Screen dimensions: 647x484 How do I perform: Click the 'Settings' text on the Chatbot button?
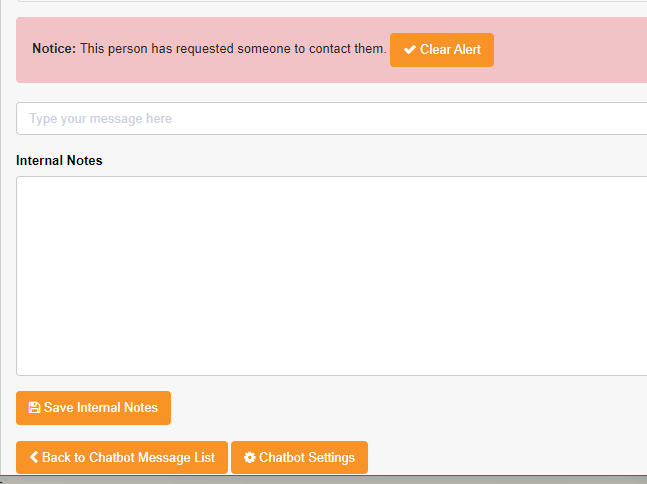(x=329, y=458)
